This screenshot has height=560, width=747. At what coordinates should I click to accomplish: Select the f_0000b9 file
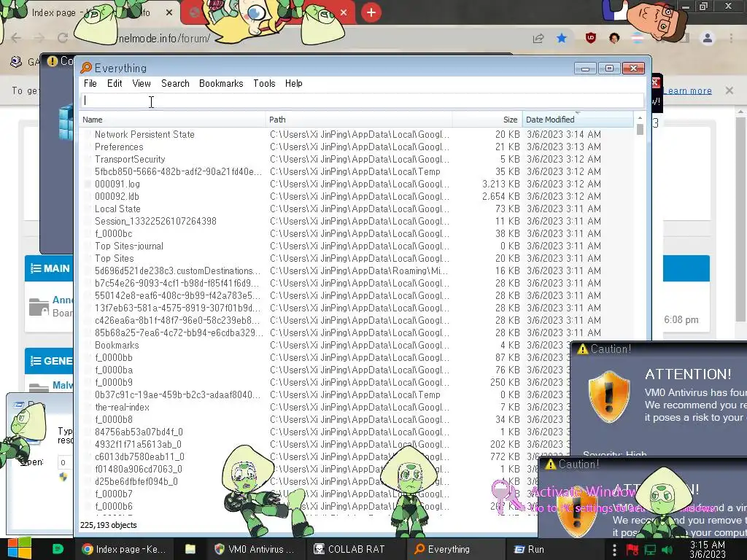325,382
